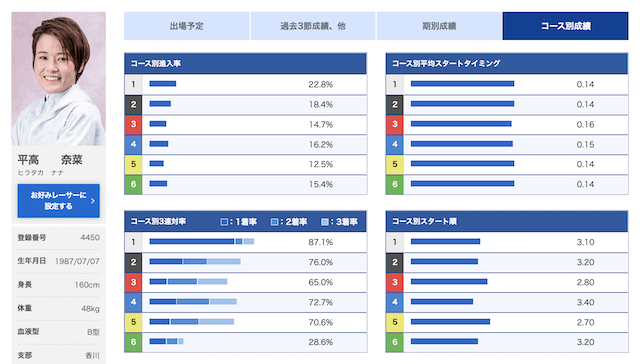Click the コース別平均スタートタイミング header
Screen dimensions: 640x364
[x=507, y=63]
